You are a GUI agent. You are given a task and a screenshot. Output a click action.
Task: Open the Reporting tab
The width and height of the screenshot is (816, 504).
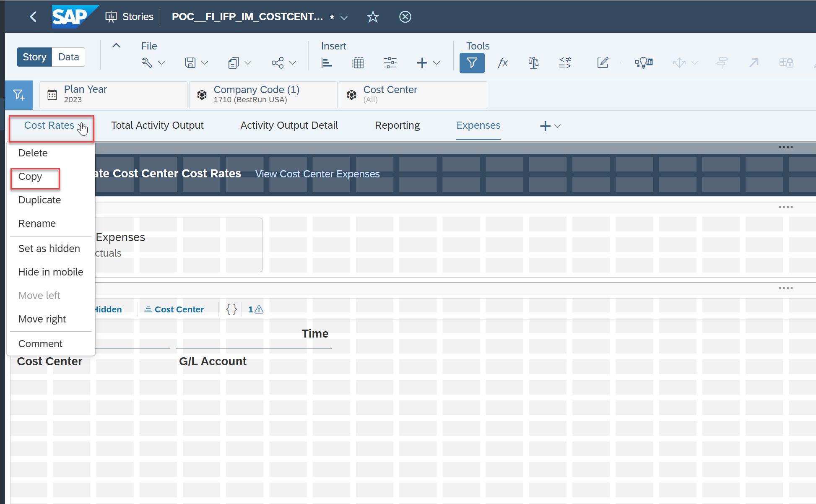(397, 125)
